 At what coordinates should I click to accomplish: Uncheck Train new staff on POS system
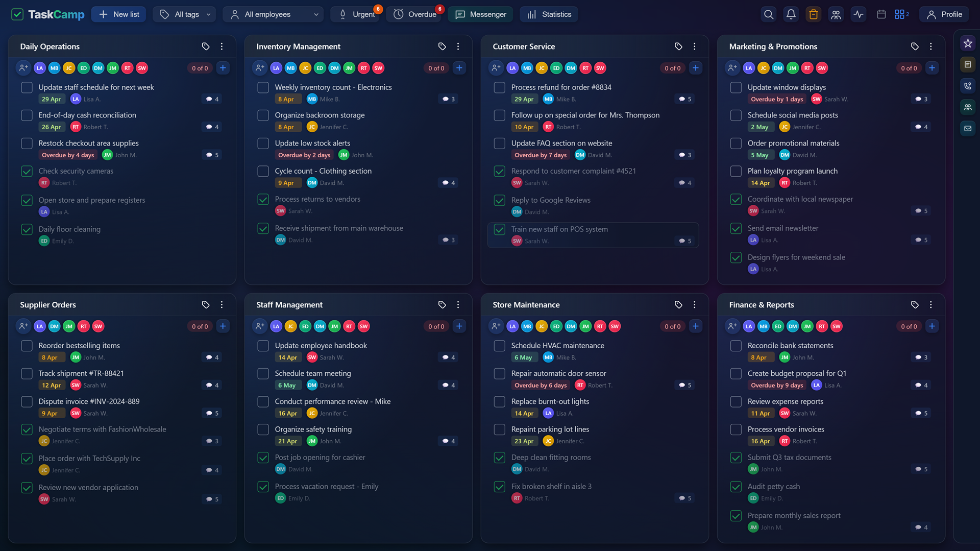coord(500,230)
